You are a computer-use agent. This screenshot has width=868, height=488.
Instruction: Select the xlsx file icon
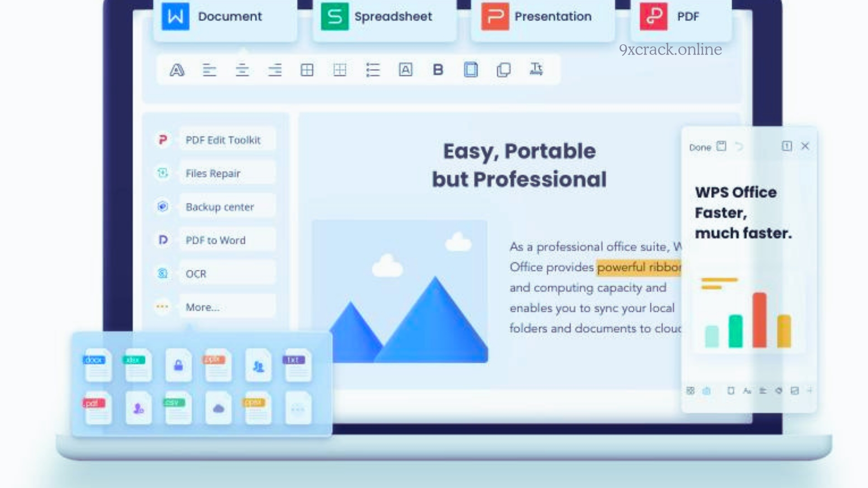tap(137, 365)
